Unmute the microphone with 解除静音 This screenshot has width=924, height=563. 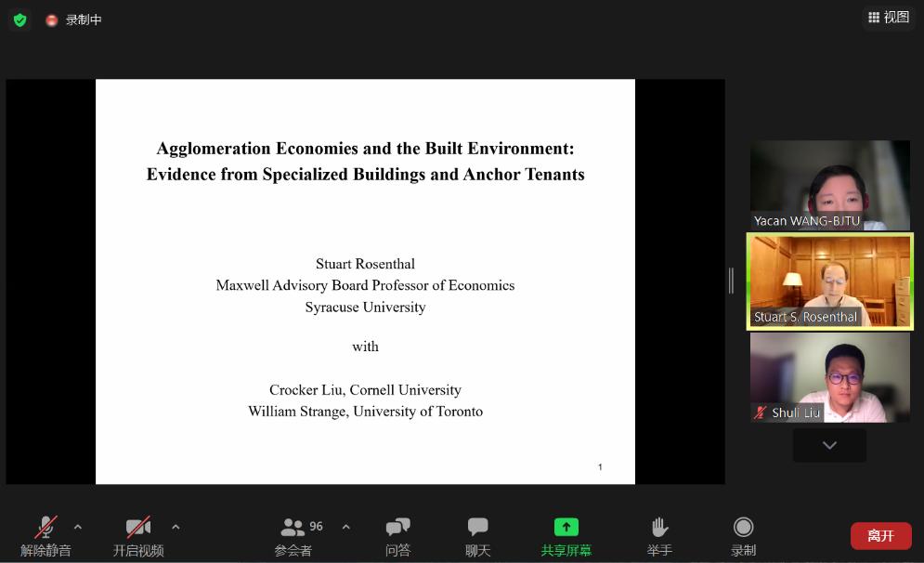pos(46,536)
